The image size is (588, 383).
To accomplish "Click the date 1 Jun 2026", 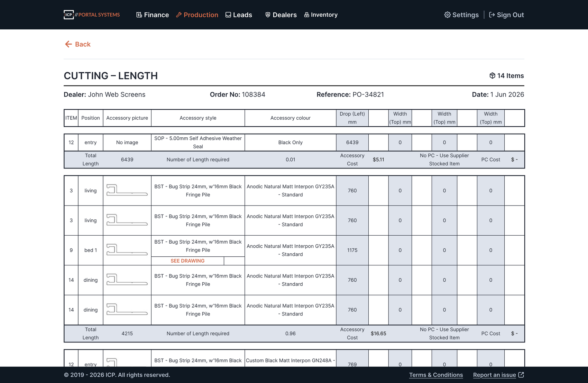I will 507,94.
